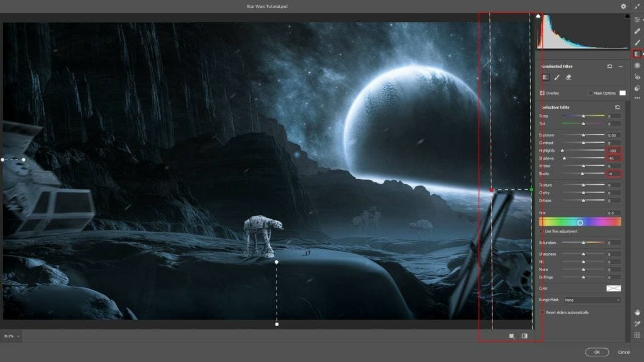
Task: Enable the Mask Options checkbox
Action: coord(590,93)
